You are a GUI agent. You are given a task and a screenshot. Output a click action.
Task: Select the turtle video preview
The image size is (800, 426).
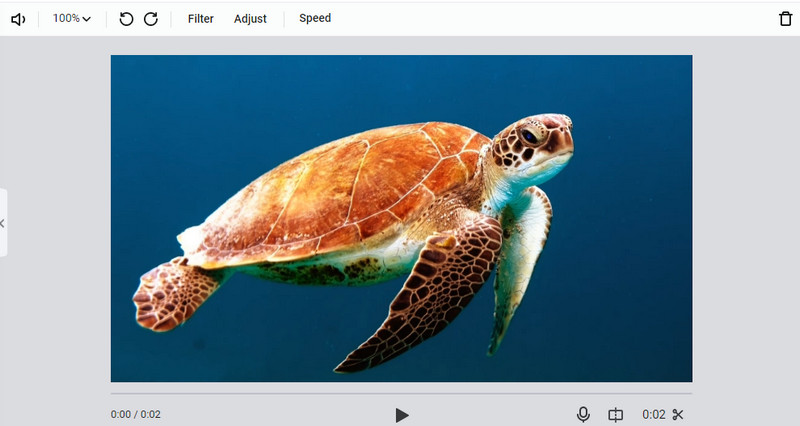(401, 218)
